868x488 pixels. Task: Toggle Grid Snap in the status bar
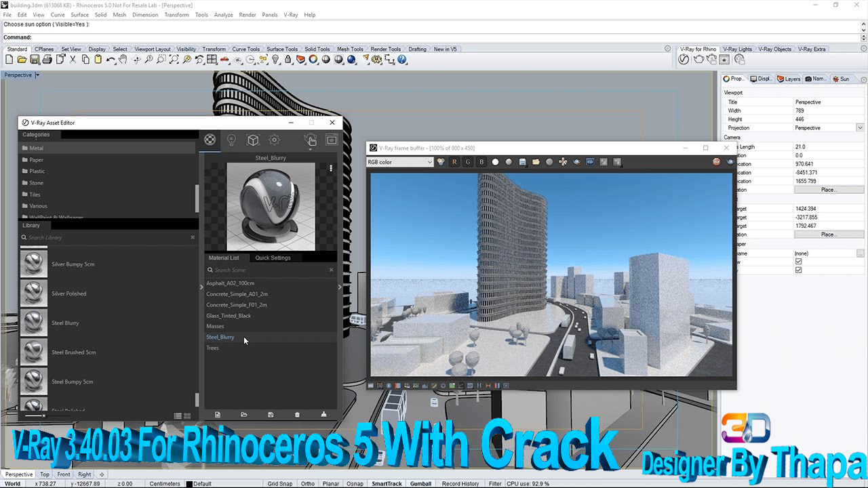[x=279, y=484]
